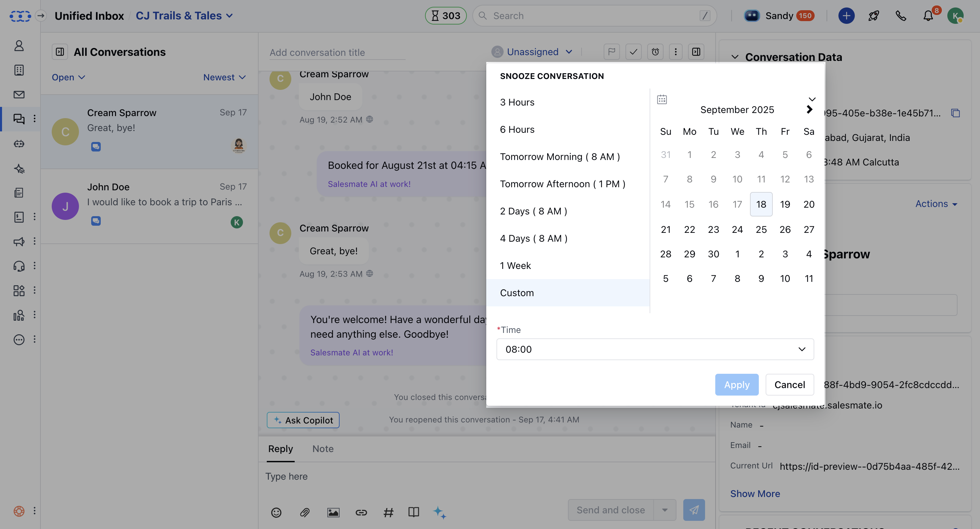Toggle the right sidebar panel icon
The height and width of the screenshot is (529, 980).
click(x=696, y=52)
